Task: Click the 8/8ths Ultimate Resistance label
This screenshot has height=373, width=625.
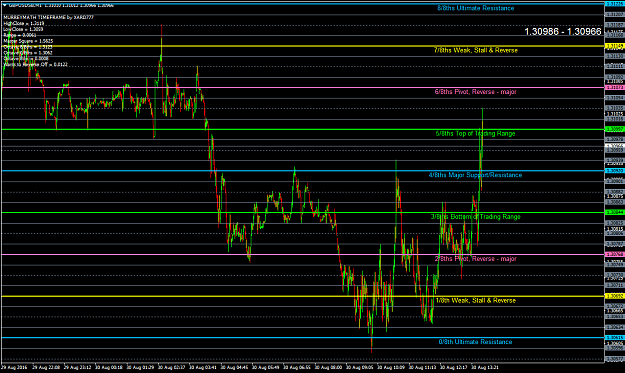Action: coord(476,8)
